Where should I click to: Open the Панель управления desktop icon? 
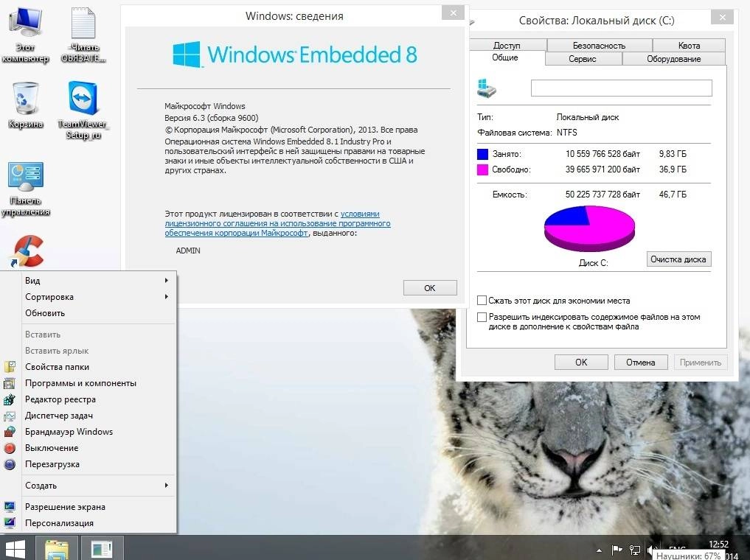point(25,189)
